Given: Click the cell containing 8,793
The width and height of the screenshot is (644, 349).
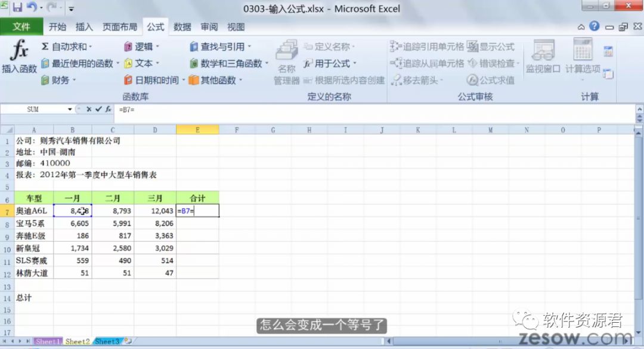Looking at the screenshot, I should click(113, 211).
